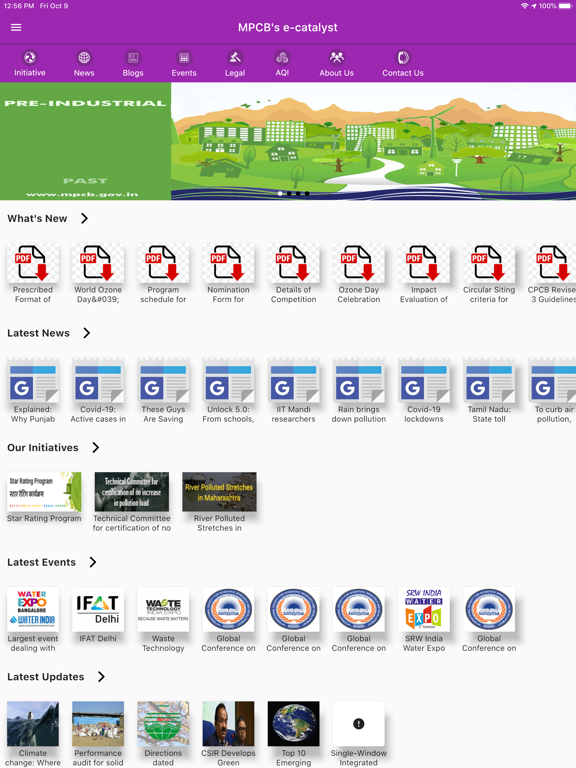Screen dimensions: 576x768
Task: Open the About Us people icon
Action: click(x=336, y=58)
